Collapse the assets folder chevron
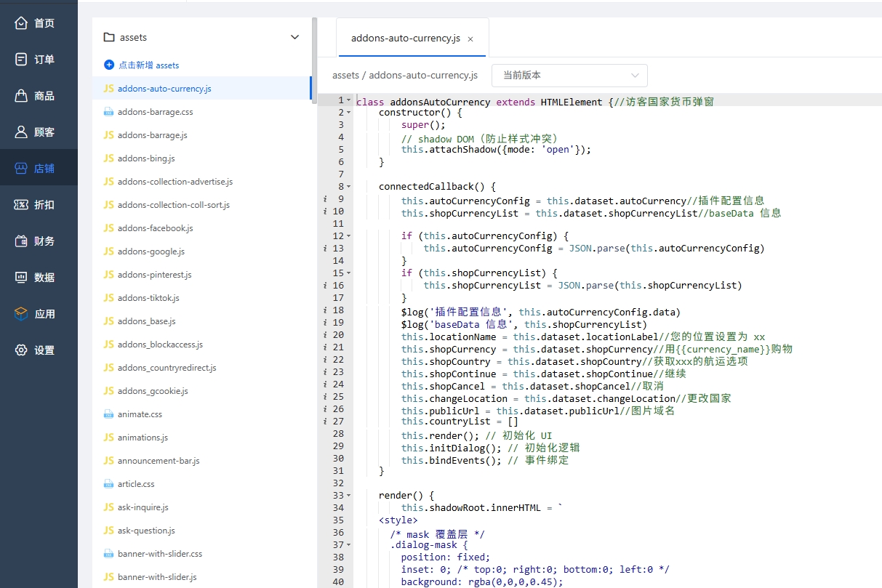Image resolution: width=882 pixels, height=588 pixels. (294, 37)
